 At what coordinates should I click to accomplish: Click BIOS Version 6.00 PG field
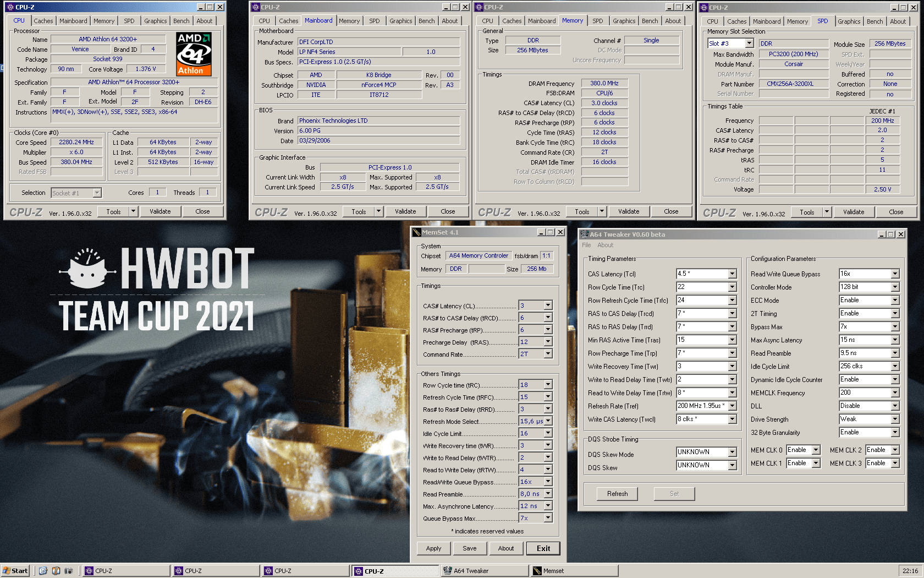coord(378,130)
